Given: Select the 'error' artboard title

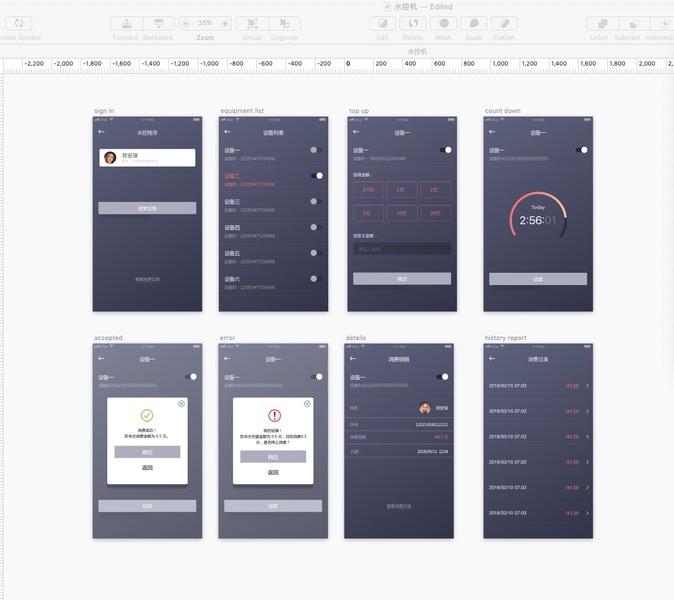Looking at the screenshot, I should point(227,338).
